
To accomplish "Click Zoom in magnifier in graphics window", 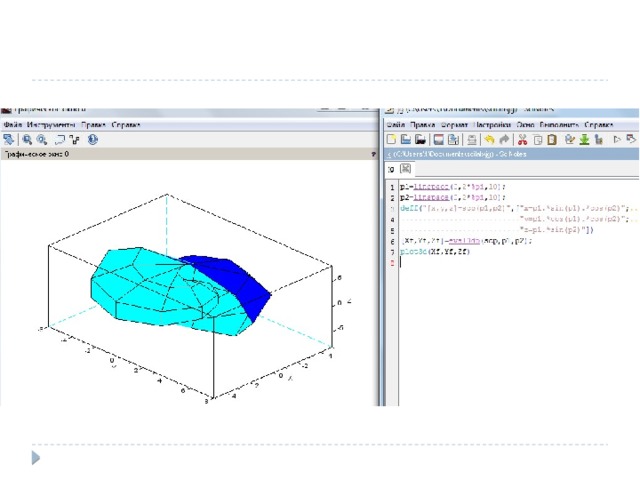I will [28, 140].
